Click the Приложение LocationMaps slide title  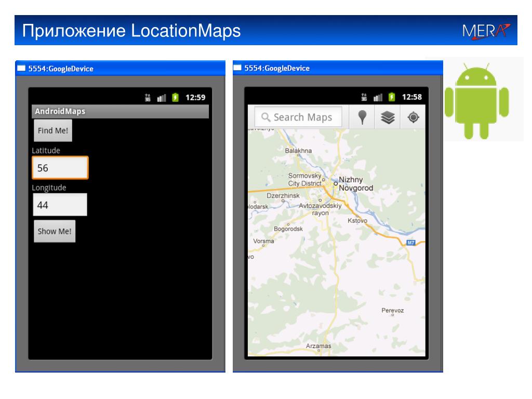coord(131,31)
